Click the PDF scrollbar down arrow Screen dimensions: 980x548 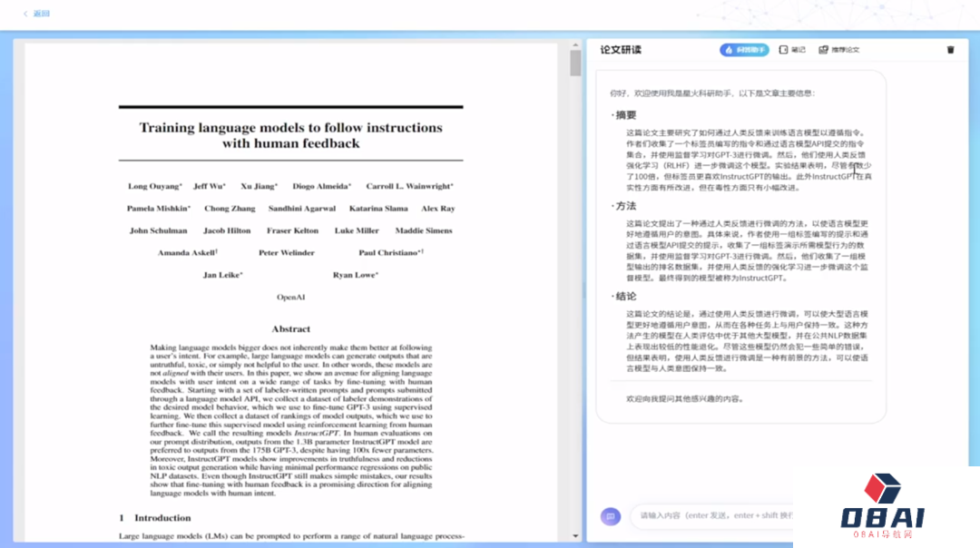[575, 536]
